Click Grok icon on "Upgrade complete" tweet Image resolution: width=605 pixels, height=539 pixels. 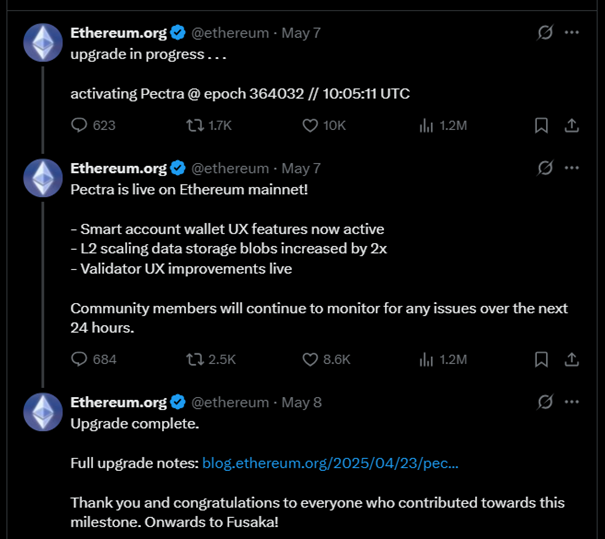pyautogui.click(x=545, y=402)
